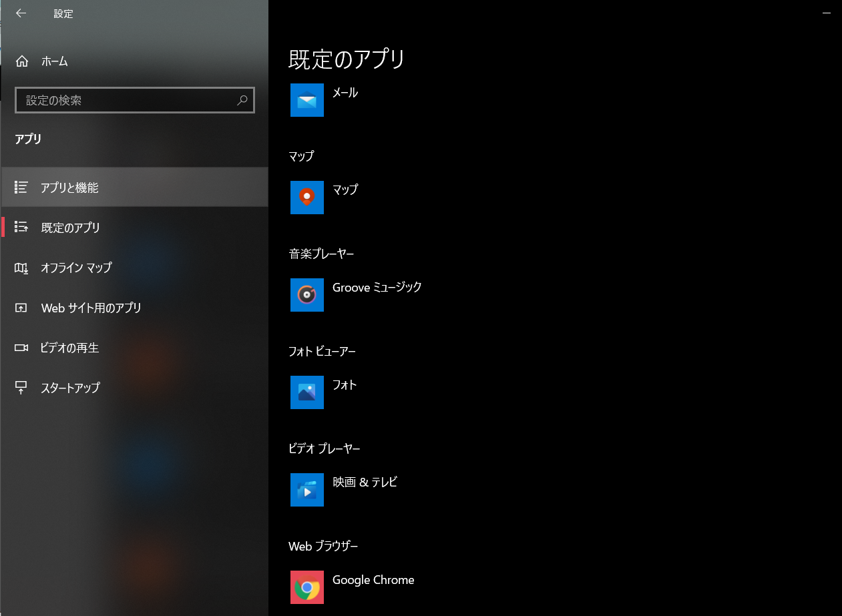Click the ビデオの再生 camera icon
842x616 pixels.
(21, 348)
